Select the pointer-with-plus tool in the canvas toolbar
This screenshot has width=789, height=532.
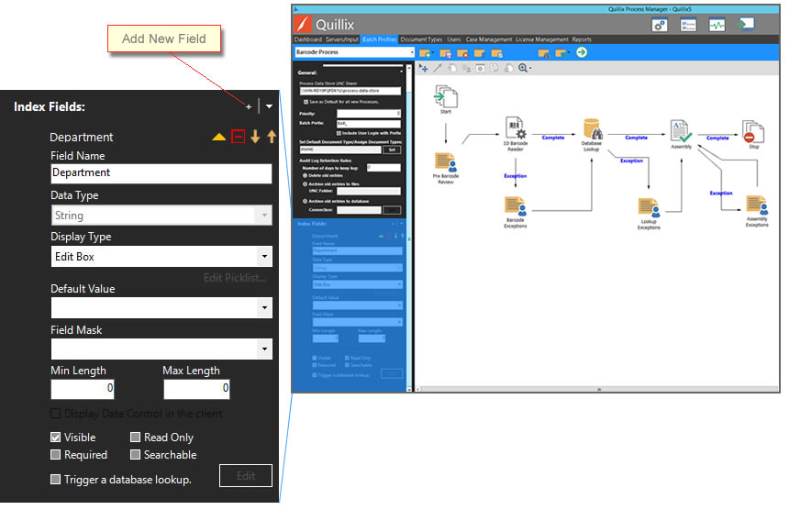tap(424, 68)
